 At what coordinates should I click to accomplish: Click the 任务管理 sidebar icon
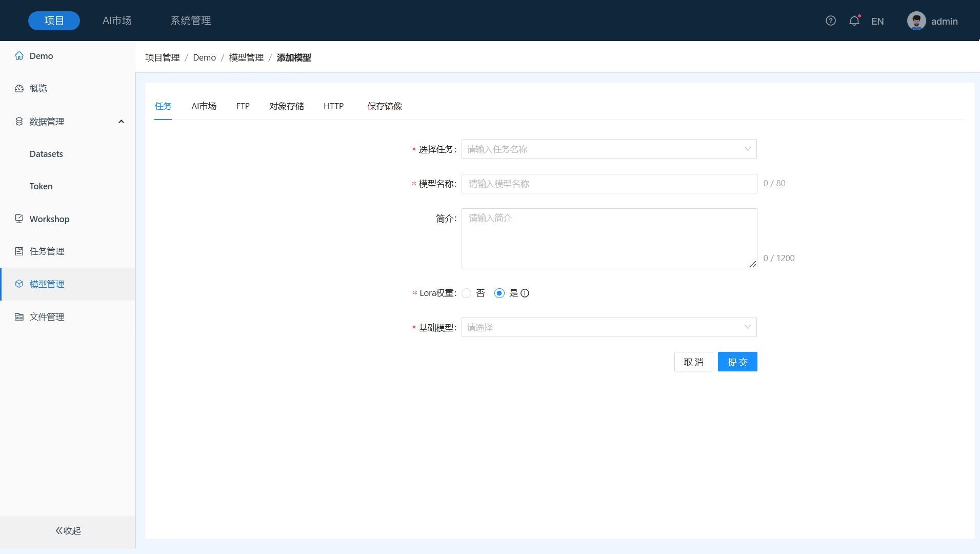point(19,251)
